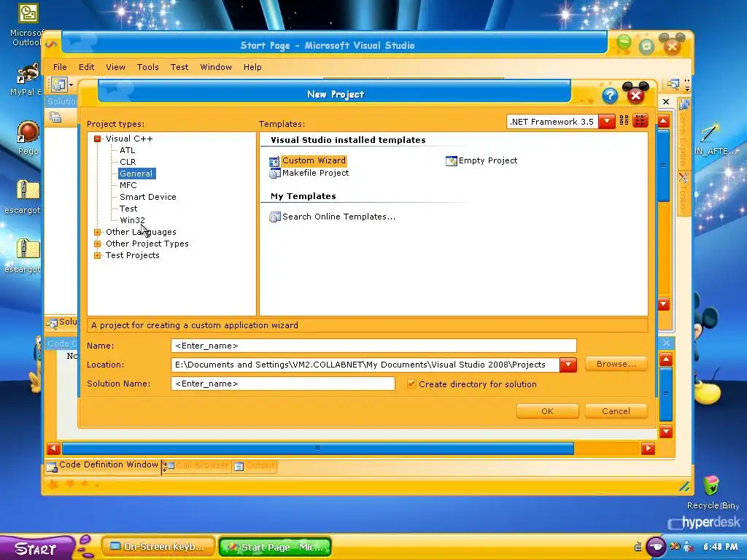Open the Test menu
747x560 pixels.
[x=179, y=67]
